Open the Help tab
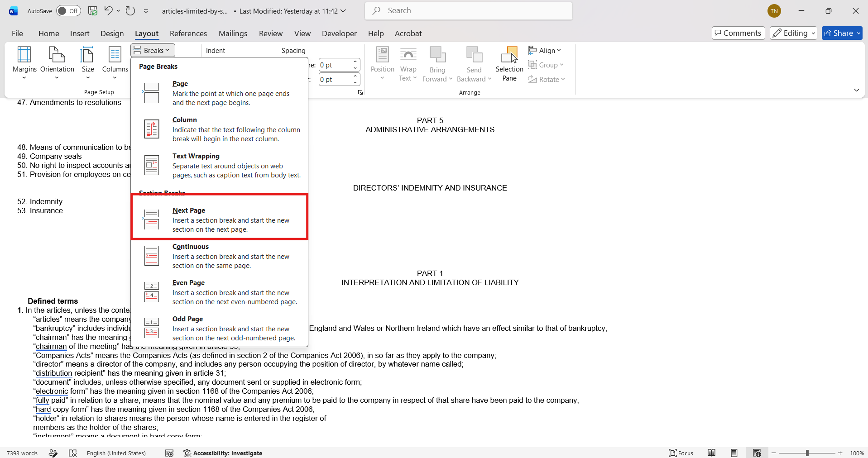Screen dimensions: 868x458 click(376, 33)
